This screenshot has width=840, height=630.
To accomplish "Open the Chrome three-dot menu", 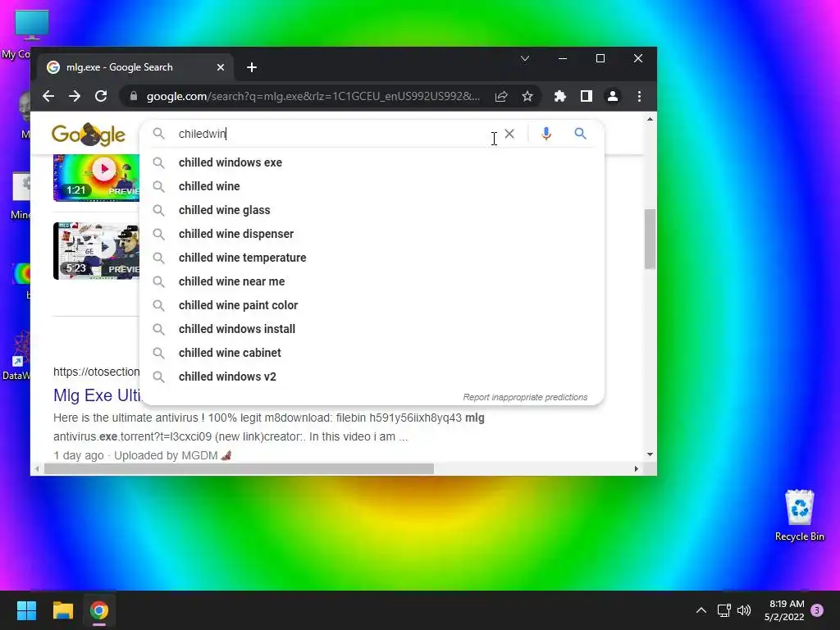I will (x=639, y=97).
